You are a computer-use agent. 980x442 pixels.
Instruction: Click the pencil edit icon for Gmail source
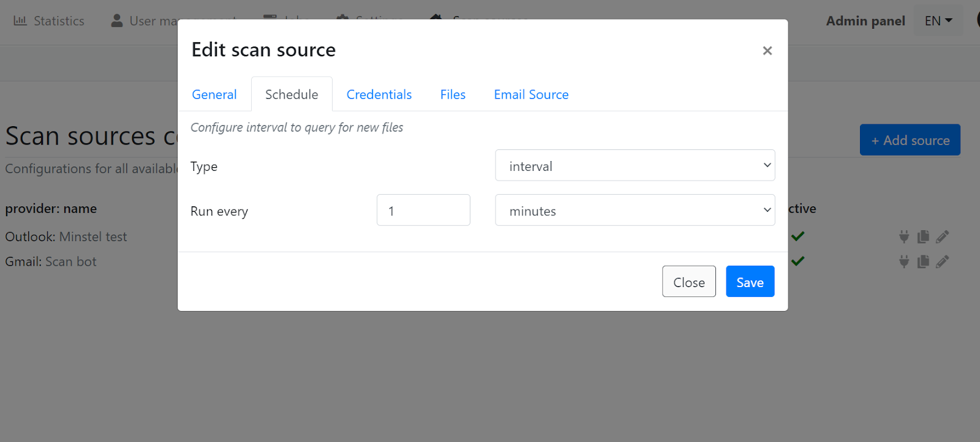tap(943, 262)
